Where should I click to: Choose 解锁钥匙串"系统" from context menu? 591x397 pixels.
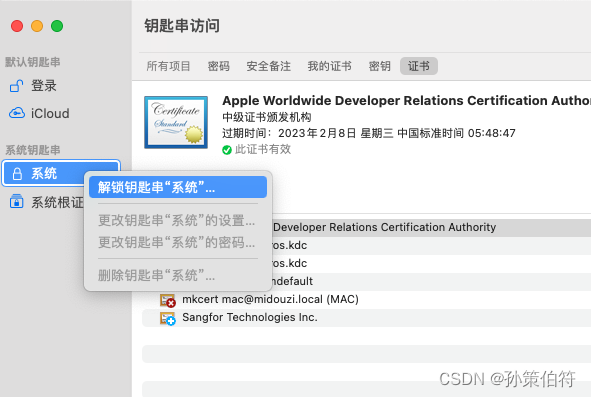point(178,187)
